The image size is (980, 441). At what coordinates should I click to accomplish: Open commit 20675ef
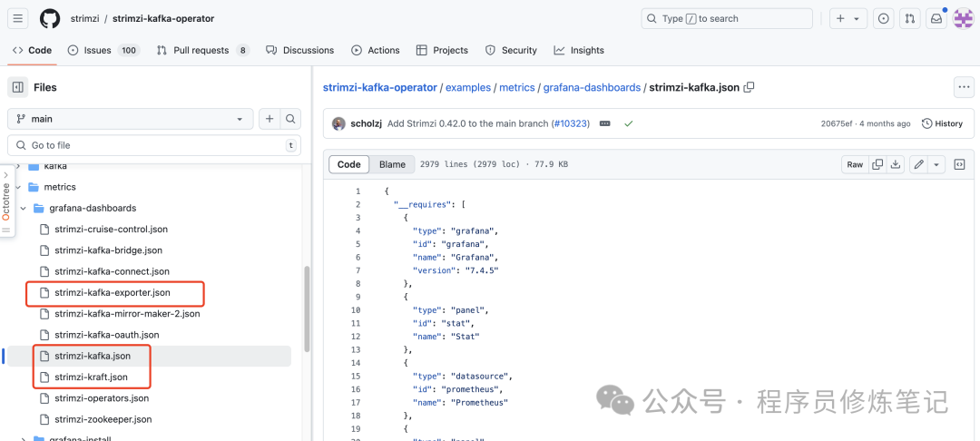pyautogui.click(x=837, y=123)
